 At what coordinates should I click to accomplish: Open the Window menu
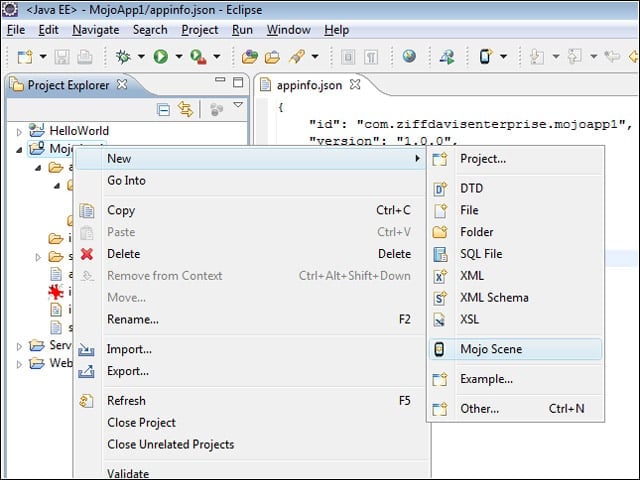coord(289,30)
